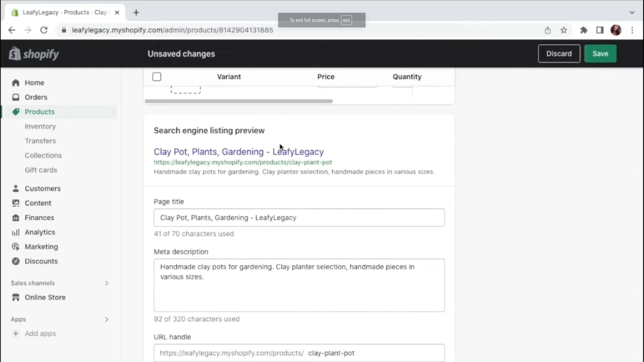
Task: Open the Chrome profile avatar
Action: (616, 30)
